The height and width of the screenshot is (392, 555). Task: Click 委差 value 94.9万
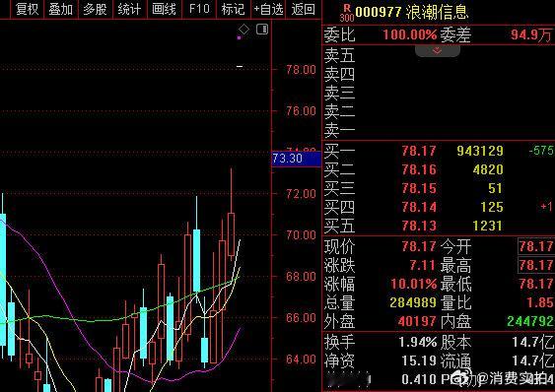(x=531, y=34)
